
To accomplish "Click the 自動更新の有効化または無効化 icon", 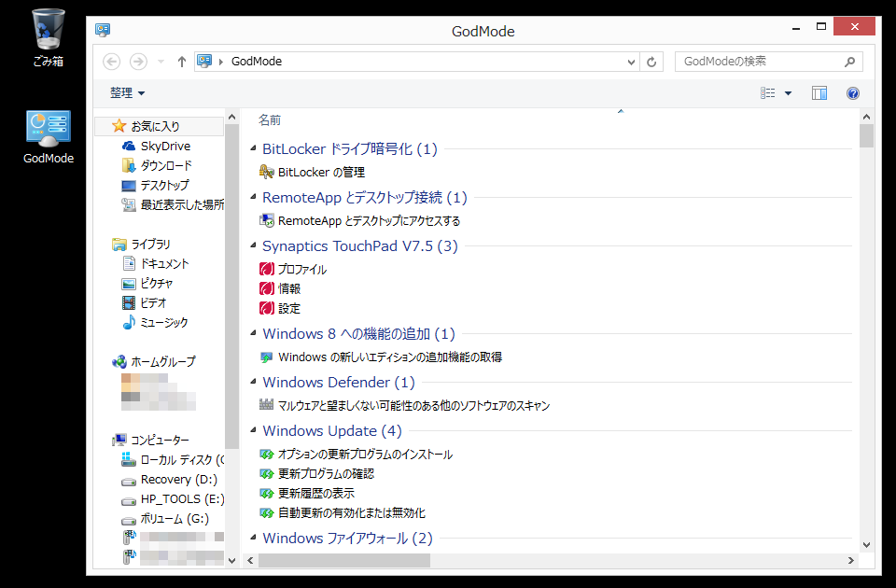I will (266, 512).
